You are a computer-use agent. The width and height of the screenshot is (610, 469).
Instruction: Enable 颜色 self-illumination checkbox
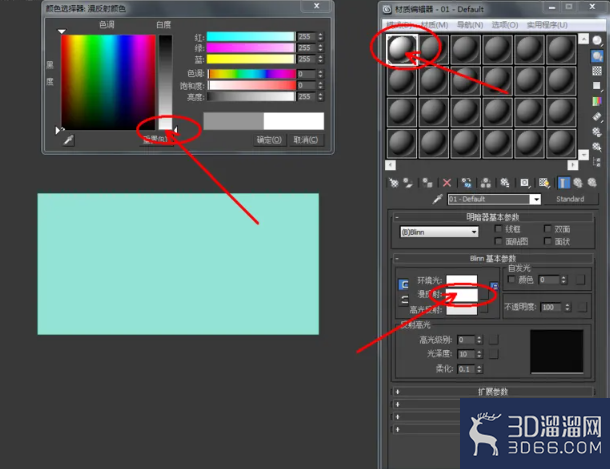512,279
